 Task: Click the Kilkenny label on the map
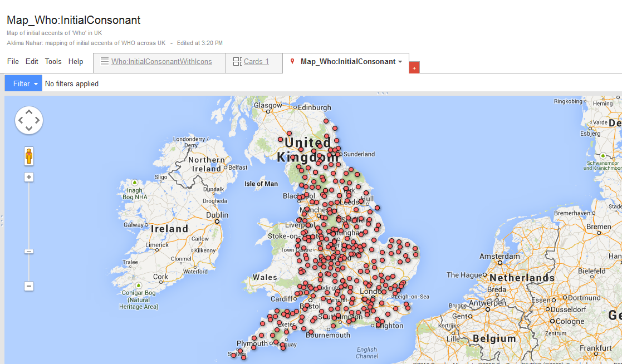point(205,250)
